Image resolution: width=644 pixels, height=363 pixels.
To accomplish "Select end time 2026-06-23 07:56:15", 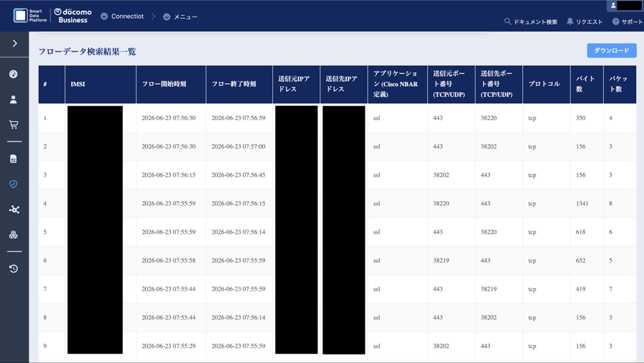I will 238,204.
